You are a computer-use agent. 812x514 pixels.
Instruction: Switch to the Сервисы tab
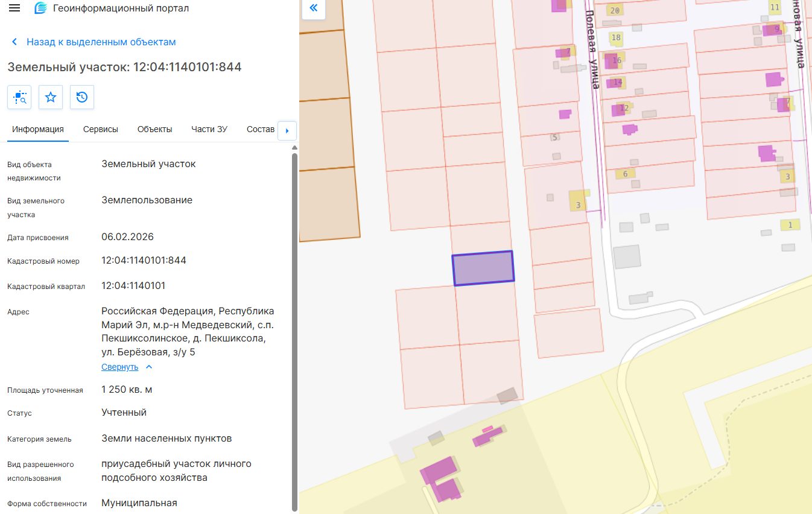click(x=101, y=129)
